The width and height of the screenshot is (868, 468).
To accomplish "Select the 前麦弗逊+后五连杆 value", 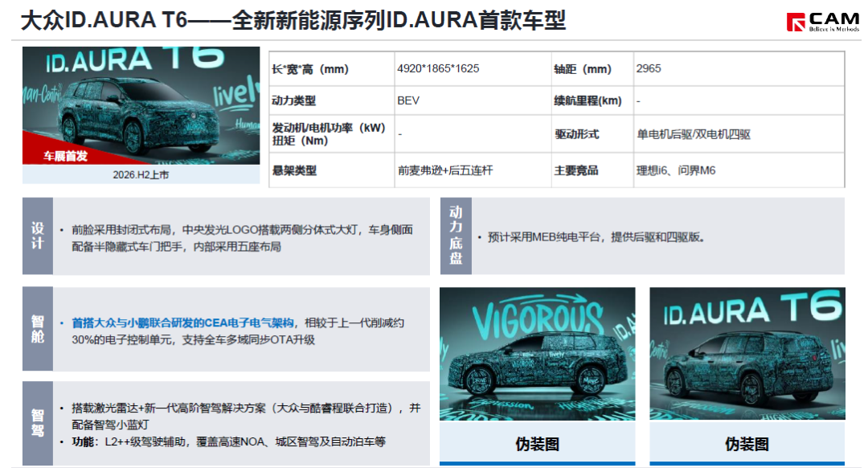I will (x=445, y=170).
